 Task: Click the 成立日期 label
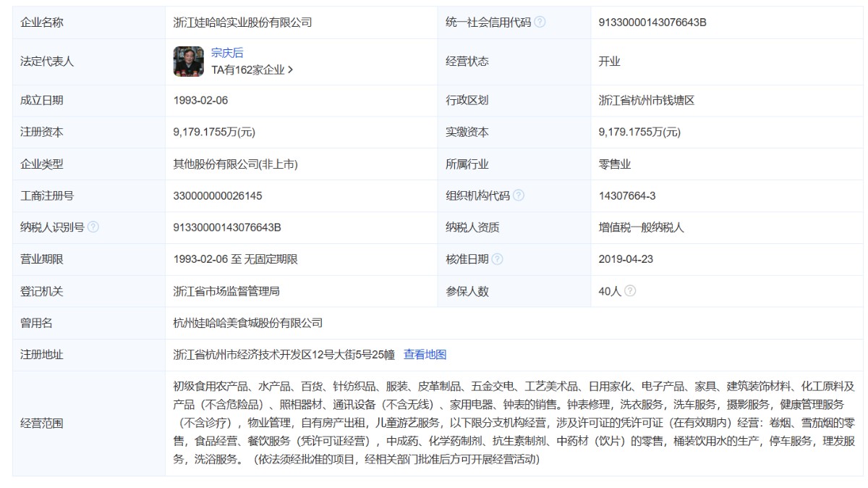tap(42, 101)
